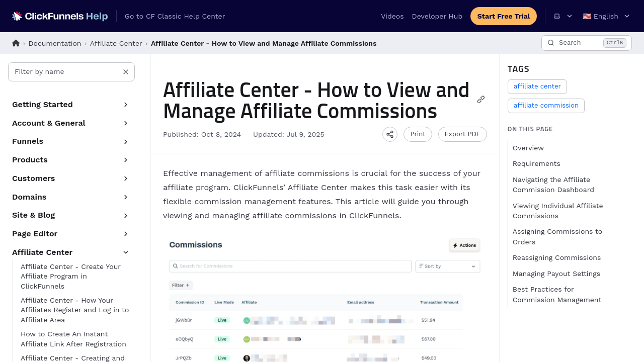Open Affiliate Center breadcrumb link

click(116, 43)
